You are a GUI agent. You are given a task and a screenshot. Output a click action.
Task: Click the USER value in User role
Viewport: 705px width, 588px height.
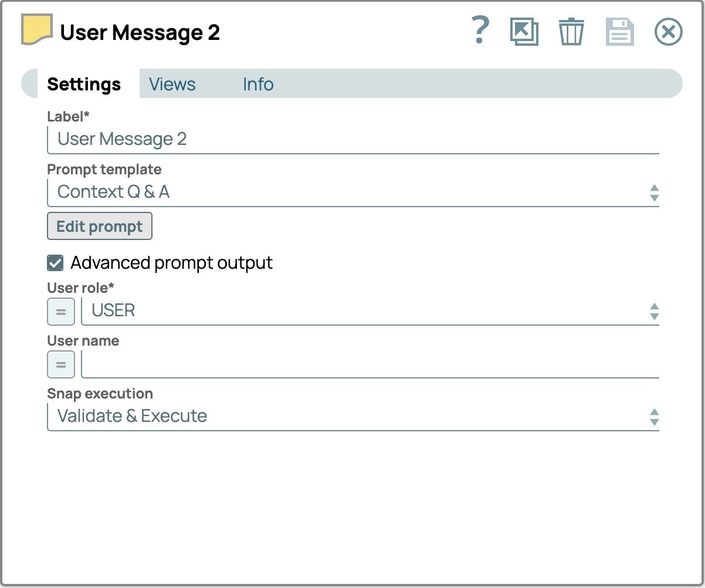click(113, 310)
